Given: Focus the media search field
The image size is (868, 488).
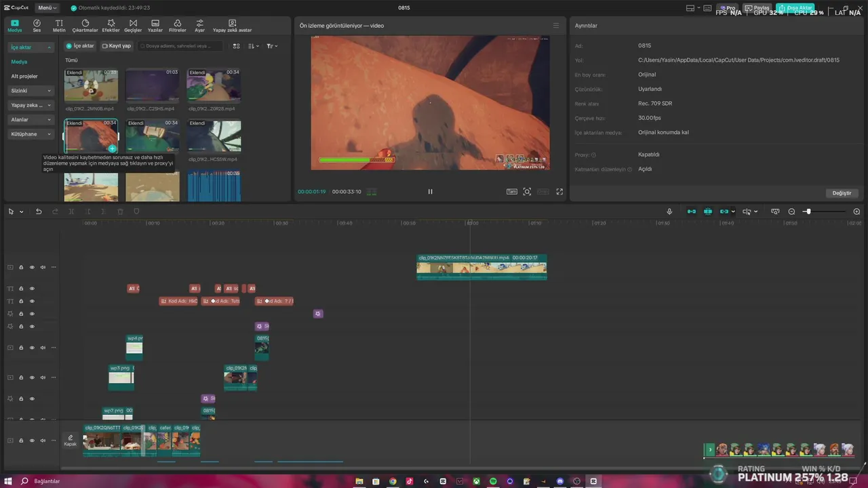Looking at the screenshot, I should click(182, 46).
